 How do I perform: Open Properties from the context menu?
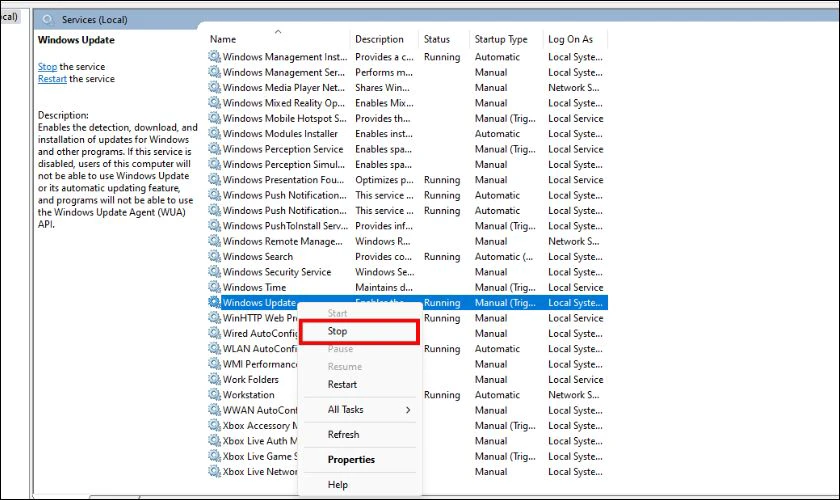(x=351, y=460)
